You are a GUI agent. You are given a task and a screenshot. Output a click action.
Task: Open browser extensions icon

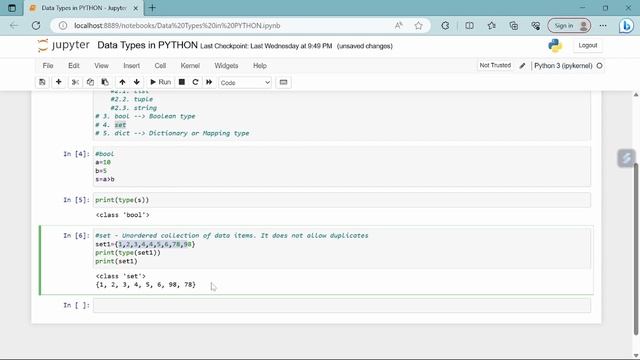point(445,25)
